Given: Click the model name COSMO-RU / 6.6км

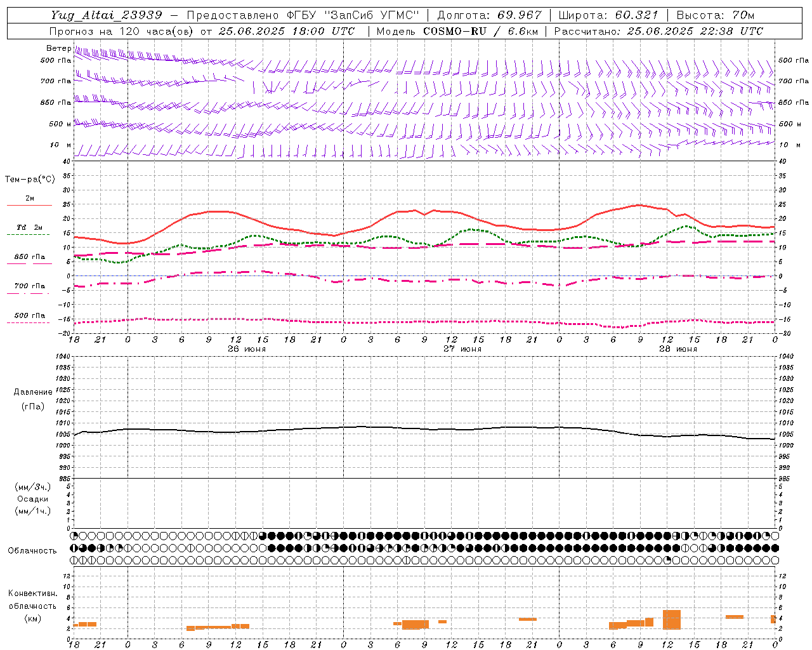Looking at the screenshot, I should (481, 31).
